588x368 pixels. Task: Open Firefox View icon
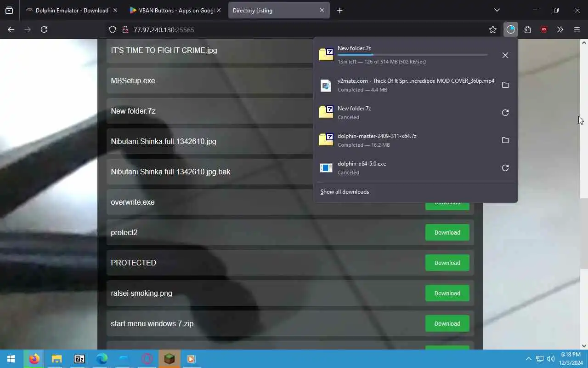tap(9, 10)
